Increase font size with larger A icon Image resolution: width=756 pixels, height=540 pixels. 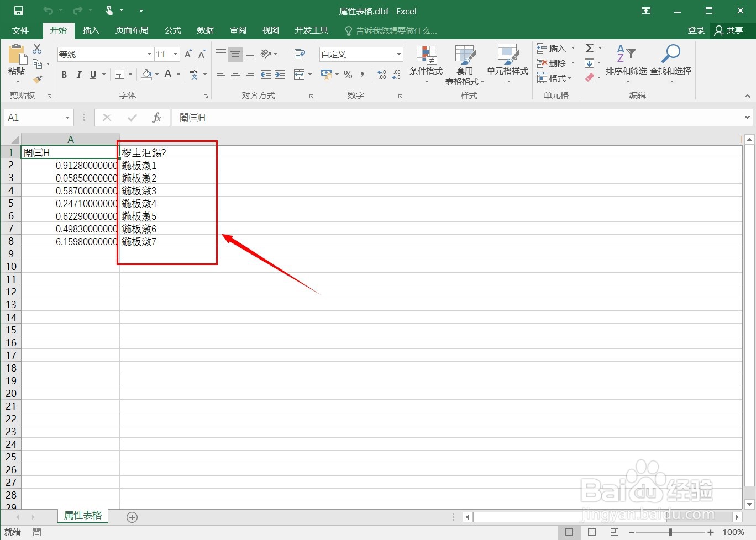click(188, 54)
